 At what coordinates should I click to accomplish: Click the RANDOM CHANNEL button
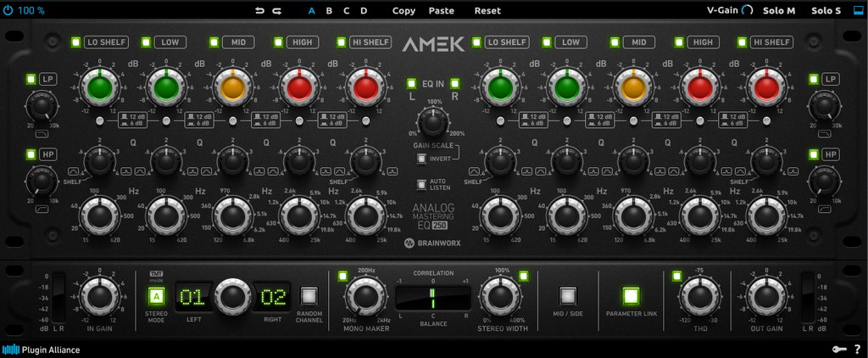point(309,296)
